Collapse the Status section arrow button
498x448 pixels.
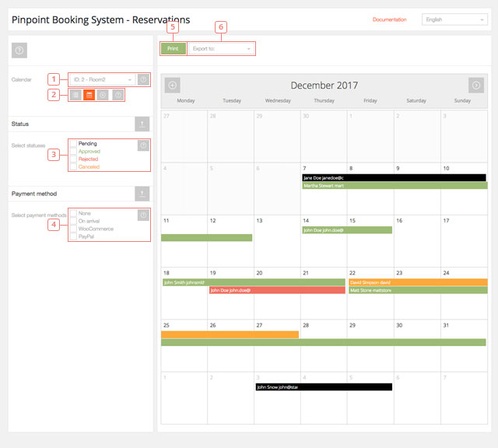click(142, 124)
